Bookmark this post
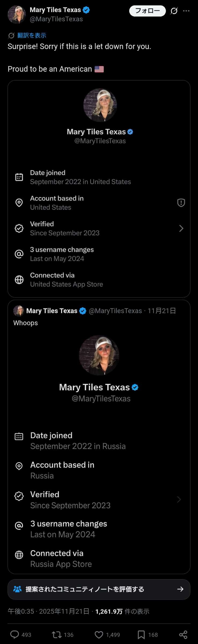Viewport: 198px width, 644px height. [x=141, y=634]
